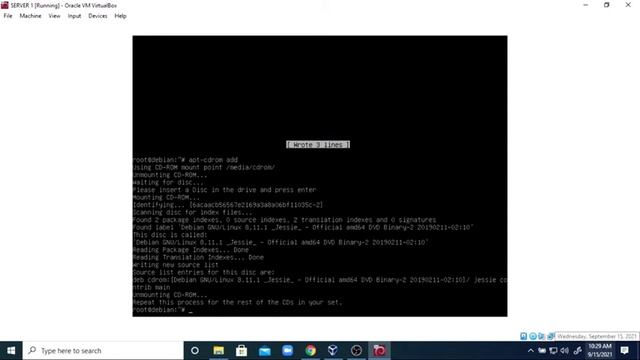Click 'Identifying...' hash terminal line
Viewport: 640px width, 360px height.
[228, 205]
